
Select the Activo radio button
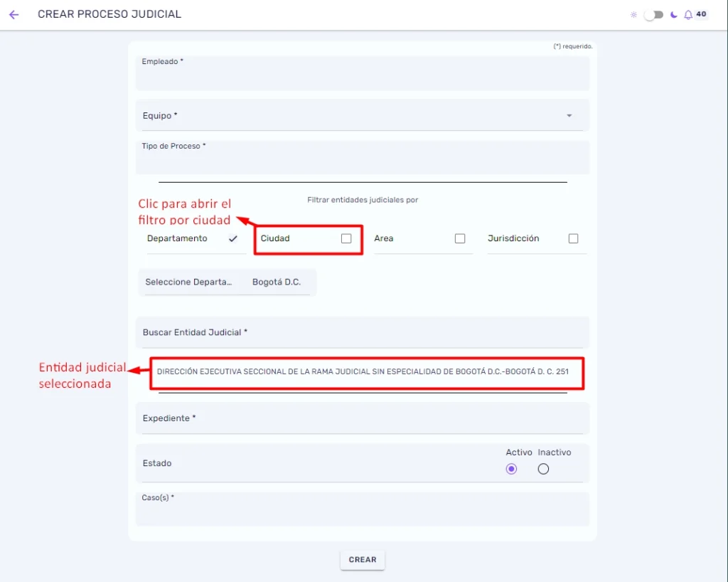[x=511, y=469]
